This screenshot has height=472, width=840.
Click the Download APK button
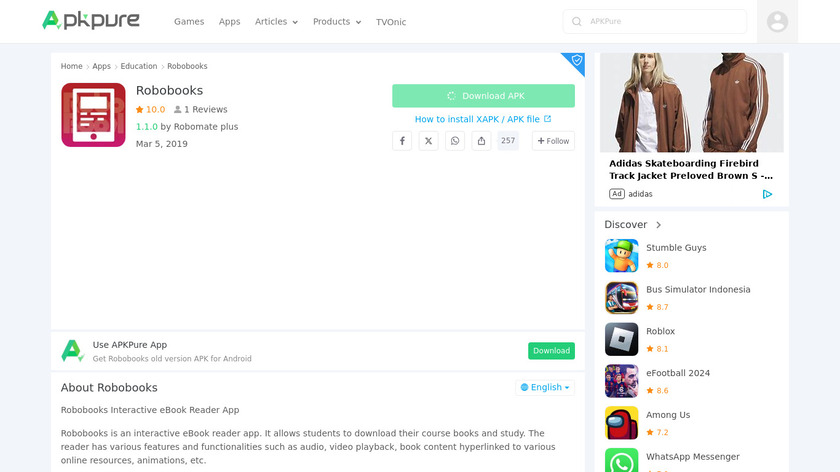coord(483,95)
